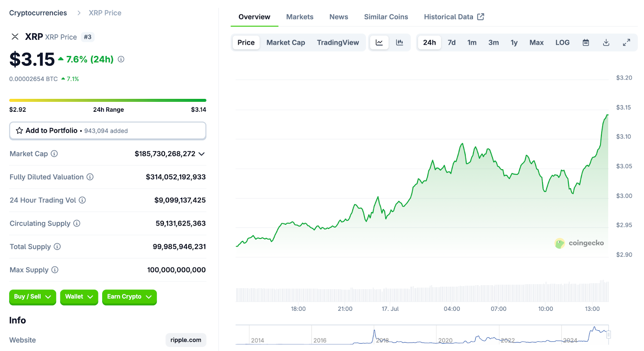Open the Wallet dropdown
This screenshot has height=351, width=644.
coord(79,297)
